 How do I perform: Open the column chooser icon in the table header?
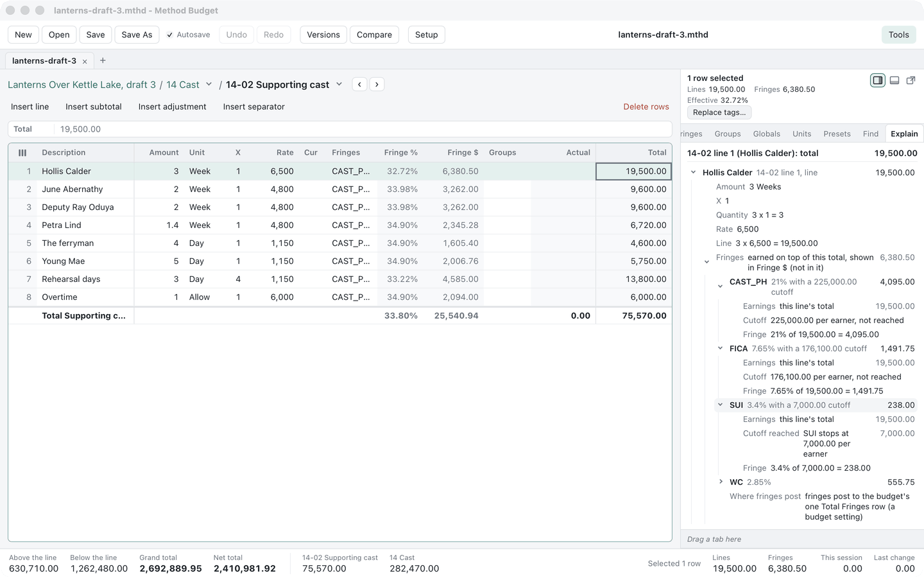(x=22, y=153)
